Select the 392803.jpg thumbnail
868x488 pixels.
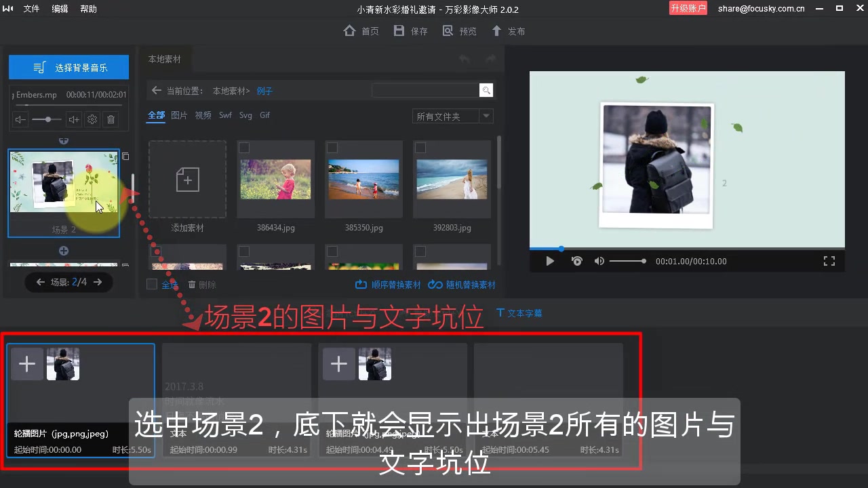pyautogui.click(x=452, y=179)
